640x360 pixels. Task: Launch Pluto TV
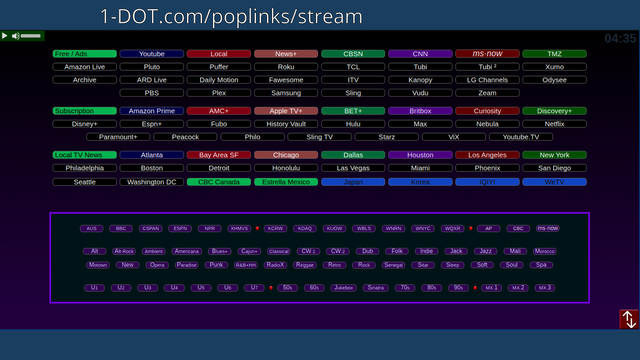151,67
